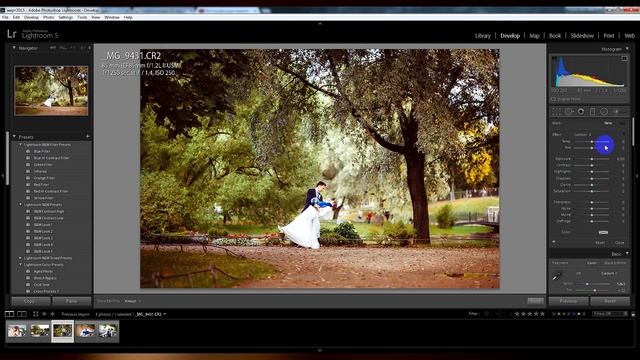
Task: Hide the right panel group with side arrow
Action: [637, 176]
